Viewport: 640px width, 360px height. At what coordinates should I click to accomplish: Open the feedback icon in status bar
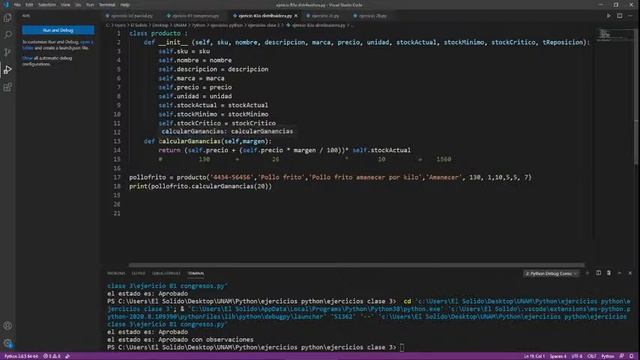click(x=622, y=356)
